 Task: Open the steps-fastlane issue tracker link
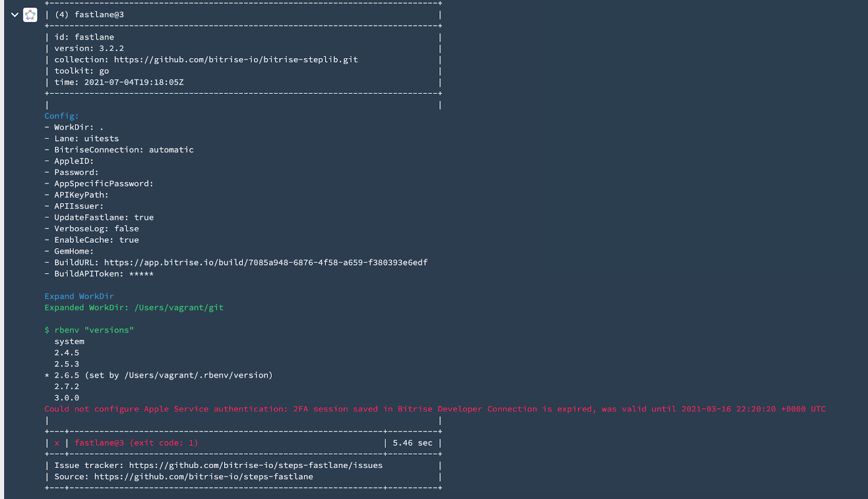coord(256,465)
